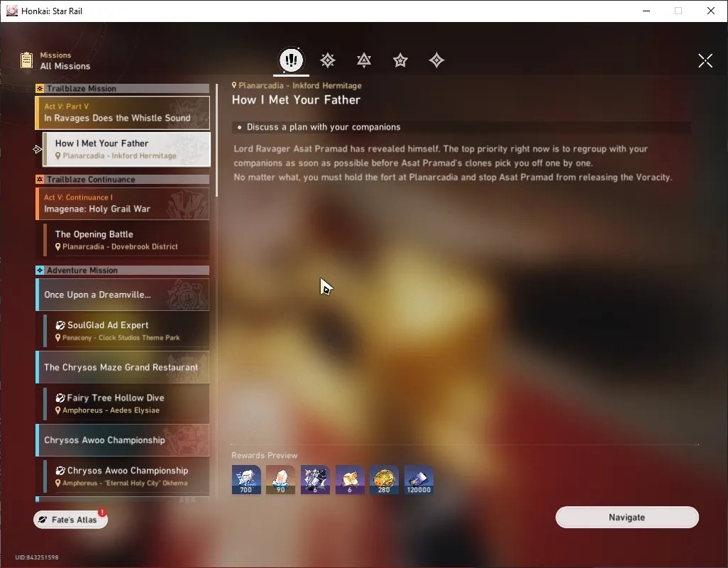Click the Adventure Mission section icon
The height and width of the screenshot is (568, 728).
[40, 271]
